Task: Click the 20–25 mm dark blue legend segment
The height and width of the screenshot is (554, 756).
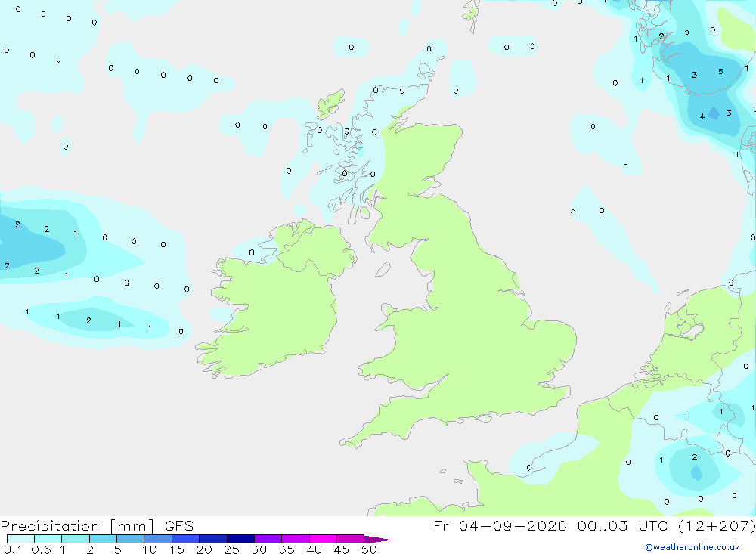Action: click(213, 539)
